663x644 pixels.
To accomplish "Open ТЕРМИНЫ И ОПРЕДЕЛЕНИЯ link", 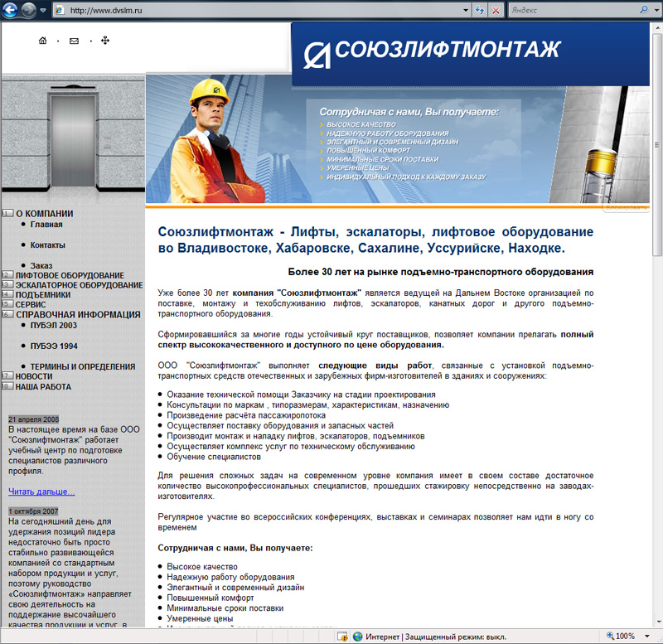I will [x=83, y=366].
